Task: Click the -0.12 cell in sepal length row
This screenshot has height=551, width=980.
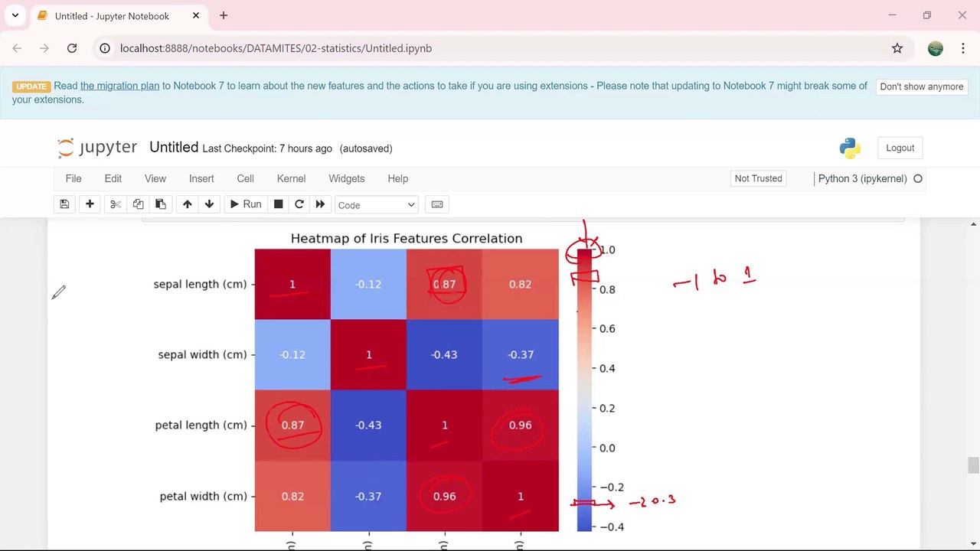Action: pyautogui.click(x=368, y=284)
